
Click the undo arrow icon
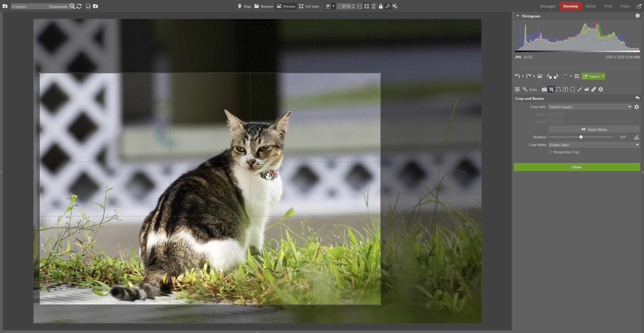[517, 76]
